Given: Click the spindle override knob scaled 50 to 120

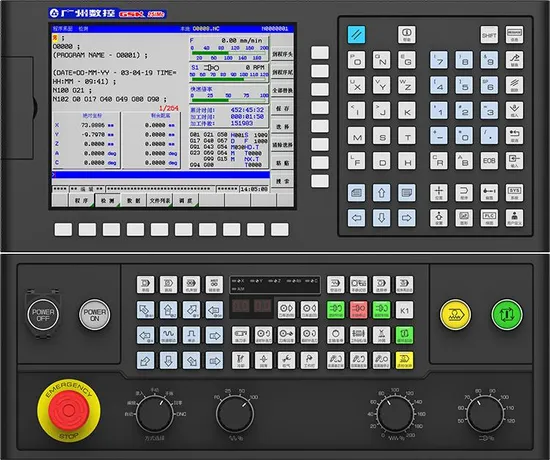Looking at the screenshot, I should [x=486, y=414].
